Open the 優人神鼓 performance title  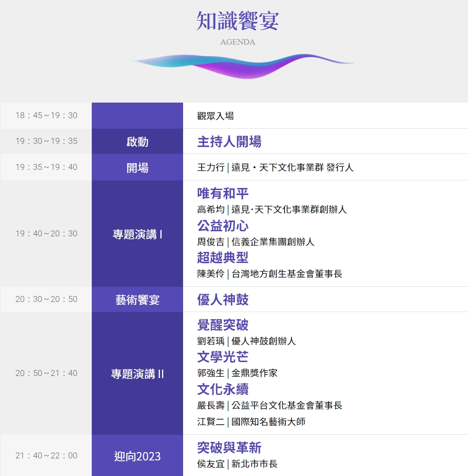click(223, 300)
